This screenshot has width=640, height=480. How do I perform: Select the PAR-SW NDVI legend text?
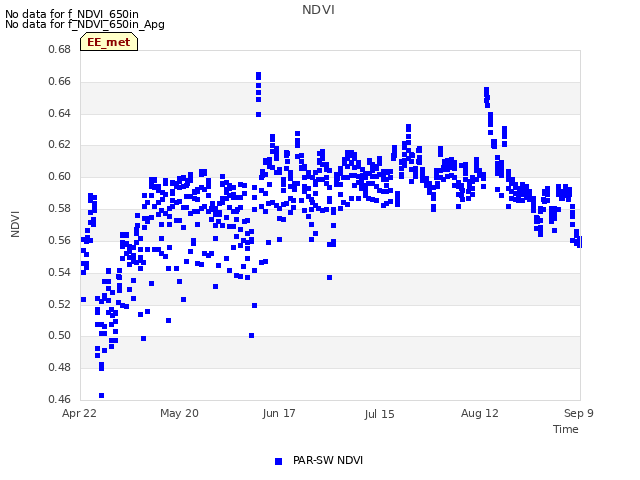[328, 460]
